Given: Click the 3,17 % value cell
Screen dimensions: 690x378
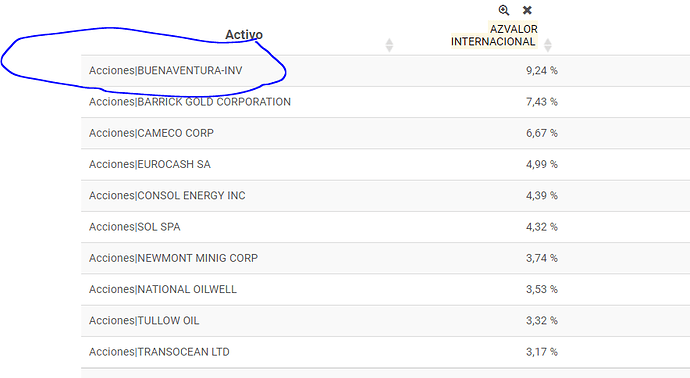Looking at the screenshot, I should [542, 352].
